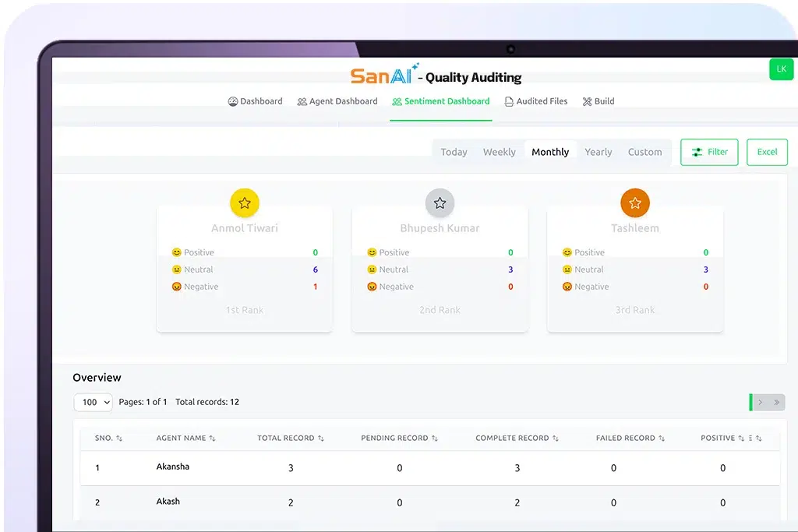This screenshot has height=532, width=798.
Task: Click Bhupesh Kumar's Positive emoji icon
Action: click(372, 252)
